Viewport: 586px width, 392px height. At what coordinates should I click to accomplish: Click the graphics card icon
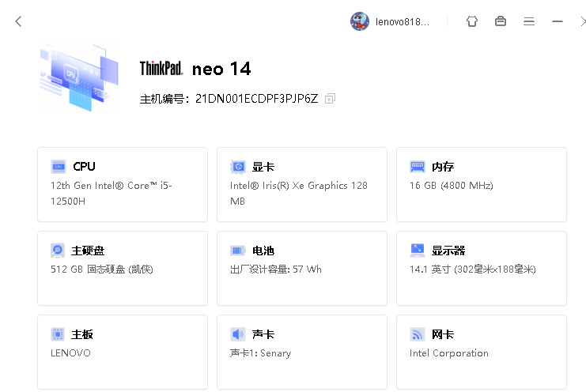pos(238,167)
